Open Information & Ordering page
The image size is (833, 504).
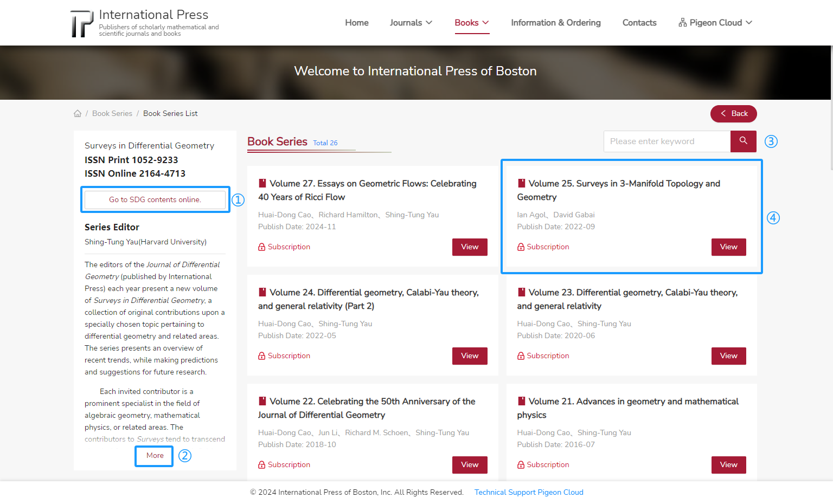[556, 23]
